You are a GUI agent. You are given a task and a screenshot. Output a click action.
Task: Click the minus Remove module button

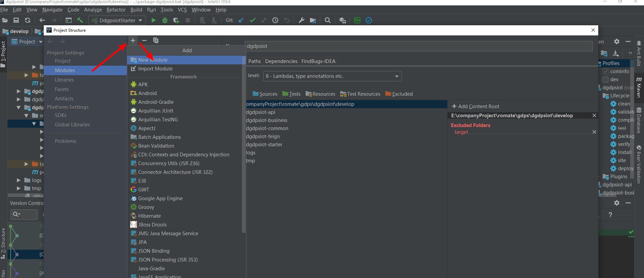click(144, 40)
